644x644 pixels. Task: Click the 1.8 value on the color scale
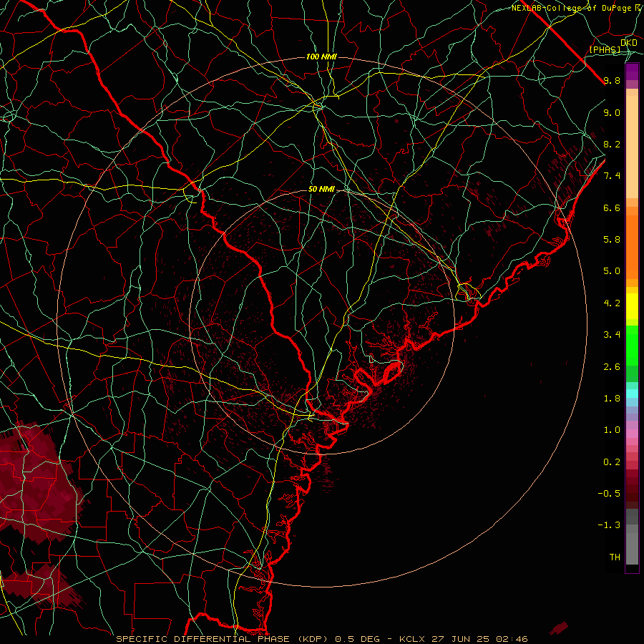click(x=612, y=399)
